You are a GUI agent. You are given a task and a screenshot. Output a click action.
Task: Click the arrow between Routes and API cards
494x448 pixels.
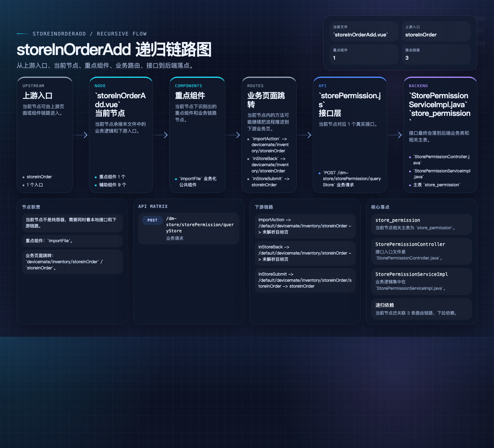click(x=305, y=135)
